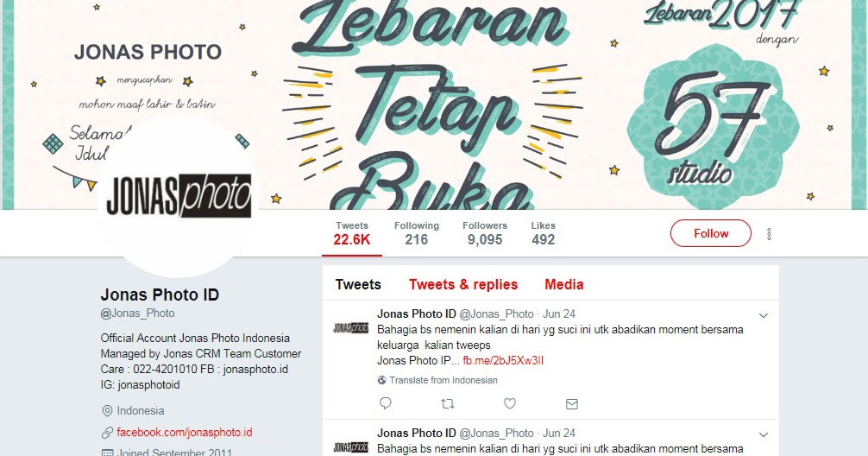
Task: Open the first tweet's small Jonas Photo avatar
Action: point(351,328)
